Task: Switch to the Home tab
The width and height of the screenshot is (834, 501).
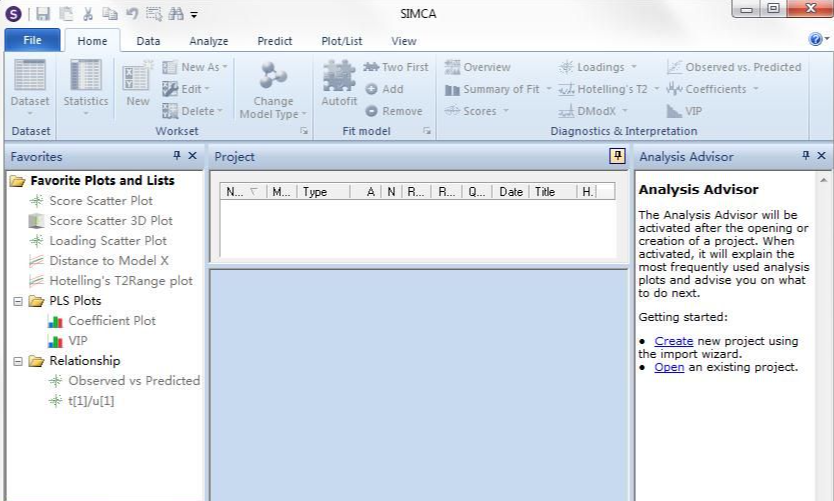Action: (92, 41)
